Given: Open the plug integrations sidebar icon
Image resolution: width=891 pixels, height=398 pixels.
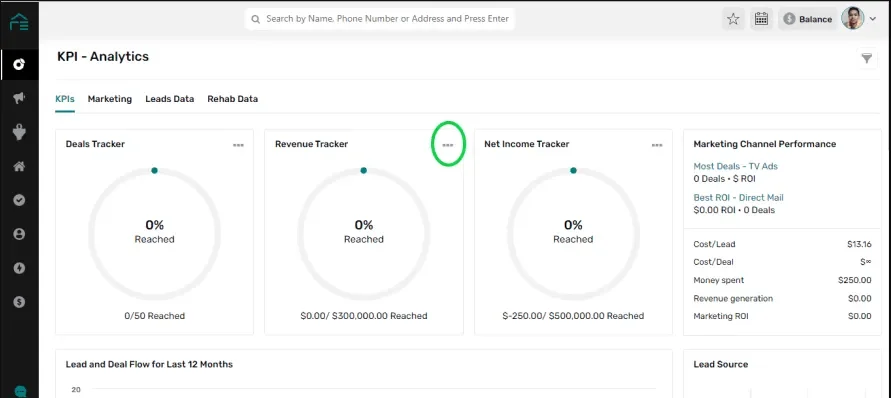Looking at the screenshot, I should (x=19, y=132).
